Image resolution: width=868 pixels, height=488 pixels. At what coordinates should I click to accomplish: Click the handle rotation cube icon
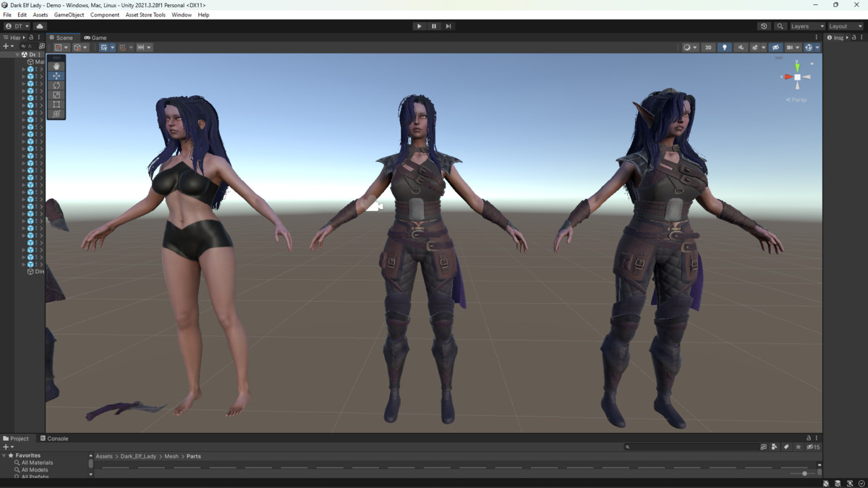tap(77, 48)
